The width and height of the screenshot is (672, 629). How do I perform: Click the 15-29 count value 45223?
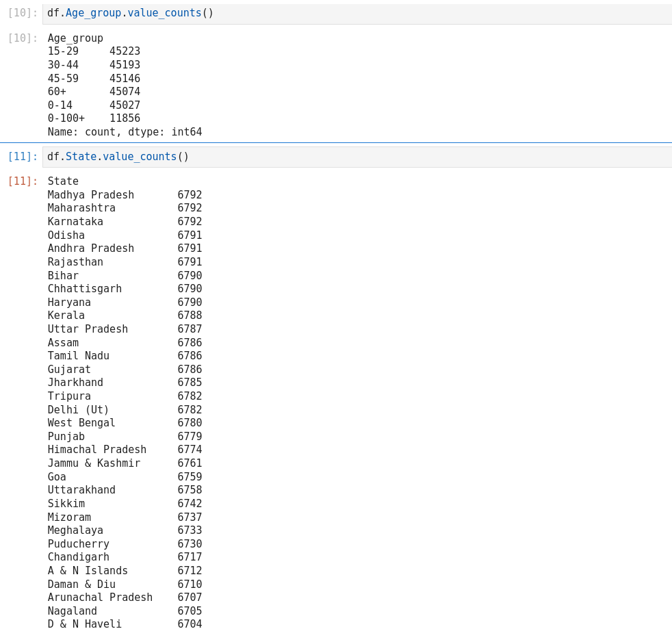pyautogui.click(x=125, y=51)
